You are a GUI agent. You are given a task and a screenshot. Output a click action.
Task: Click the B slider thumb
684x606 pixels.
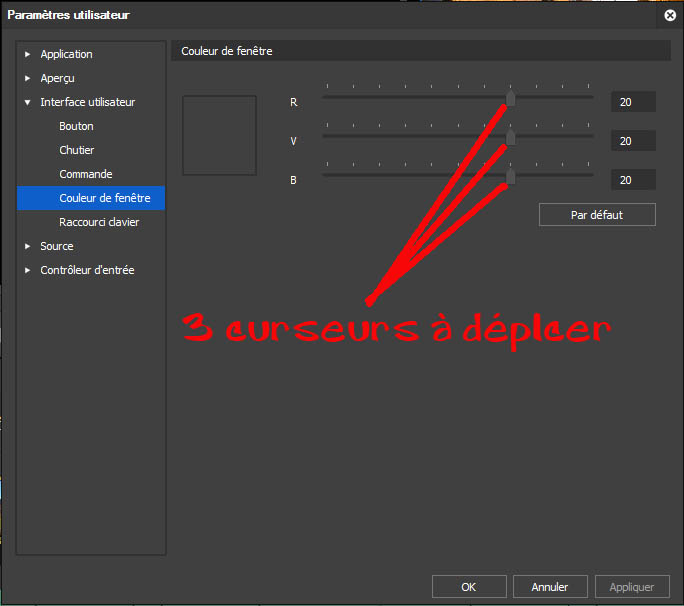[x=510, y=176]
